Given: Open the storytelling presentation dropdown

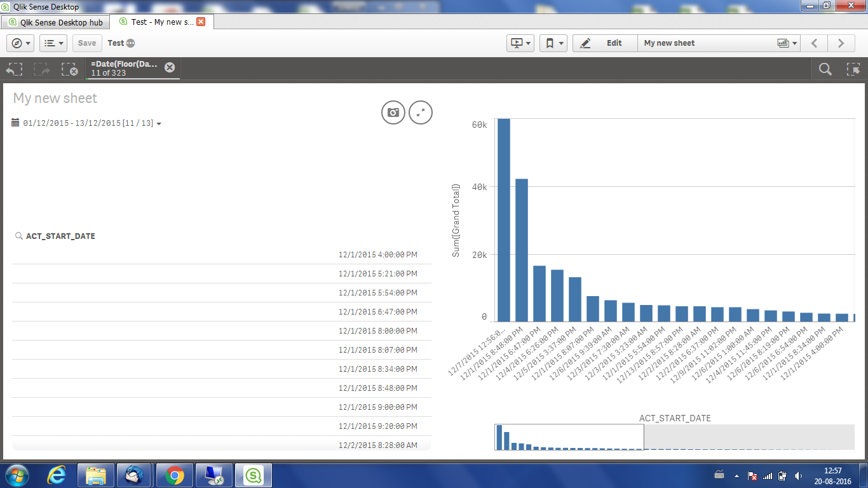Looking at the screenshot, I should 520,43.
